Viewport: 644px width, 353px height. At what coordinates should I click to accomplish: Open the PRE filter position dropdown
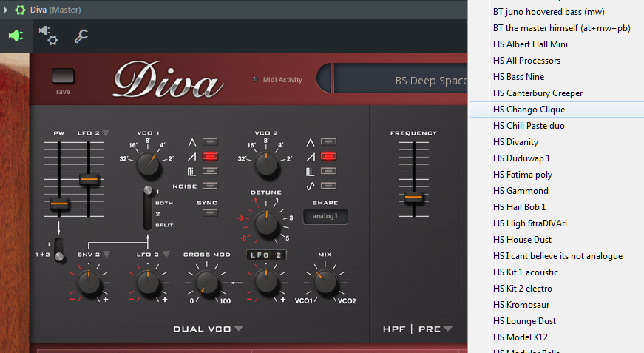pyautogui.click(x=448, y=329)
